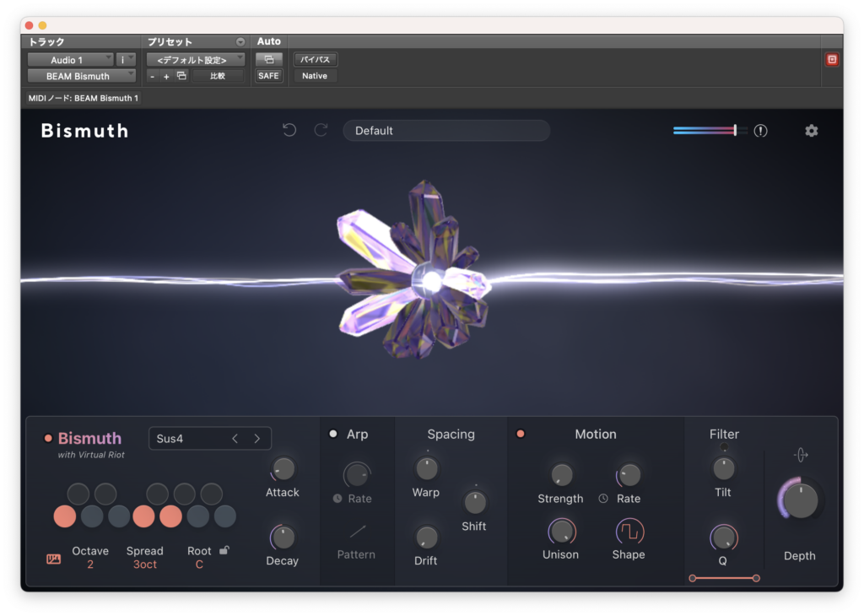Click the crystal visualizer graphic
The image size is (864, 616).
[414, 270]
